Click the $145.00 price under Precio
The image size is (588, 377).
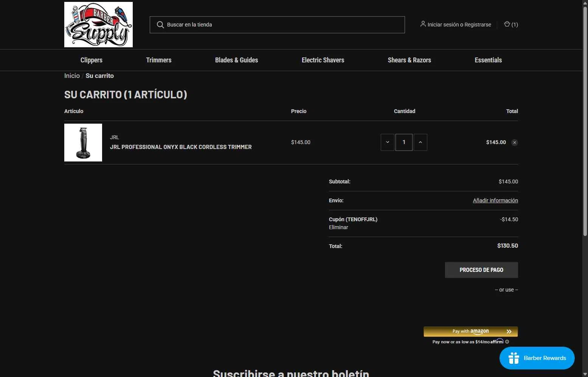(301, 142)
